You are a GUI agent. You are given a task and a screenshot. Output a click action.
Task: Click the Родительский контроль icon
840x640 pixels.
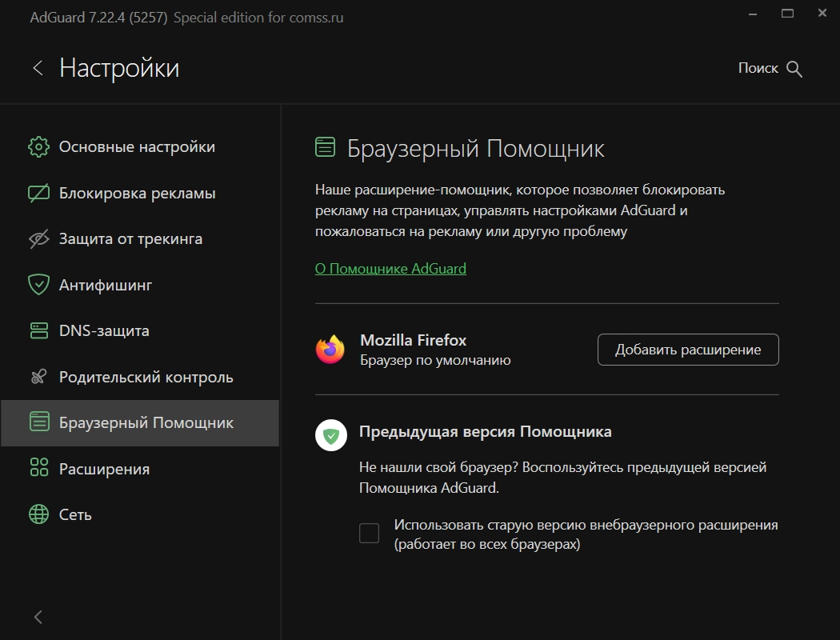[x=38, y=377]
